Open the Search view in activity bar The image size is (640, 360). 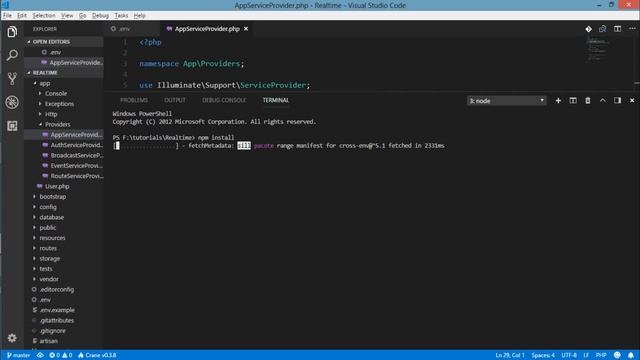click(12, 55)
